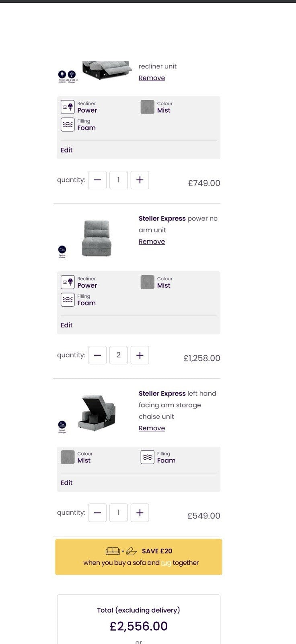The height and width of the screenshot is (644, 296).
Task: Click the Foam filling icon for storage chaise unit
Action: (x=148, y=457)
